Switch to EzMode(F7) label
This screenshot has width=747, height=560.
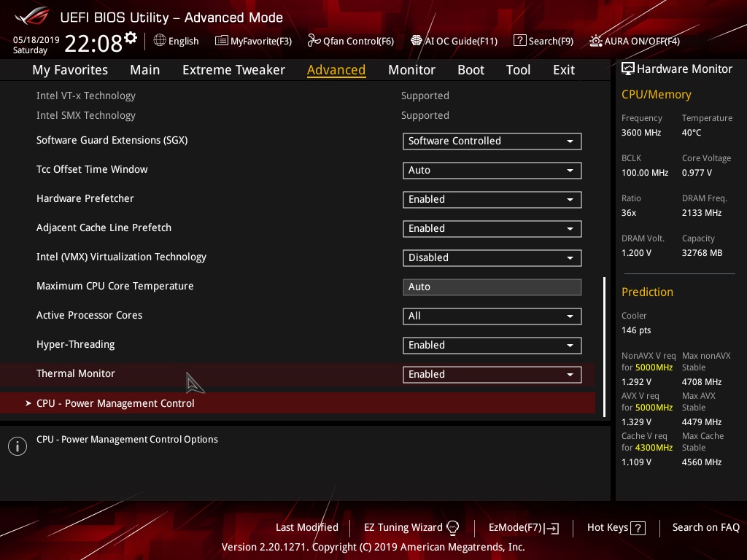[516, 527]
